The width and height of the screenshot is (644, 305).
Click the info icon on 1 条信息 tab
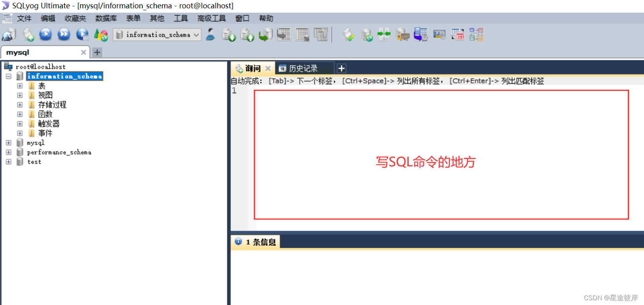238,241
